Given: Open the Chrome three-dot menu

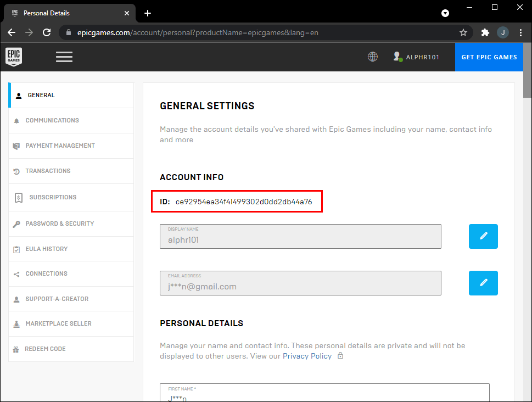Looking at the screenshot, I should point(520,32).
